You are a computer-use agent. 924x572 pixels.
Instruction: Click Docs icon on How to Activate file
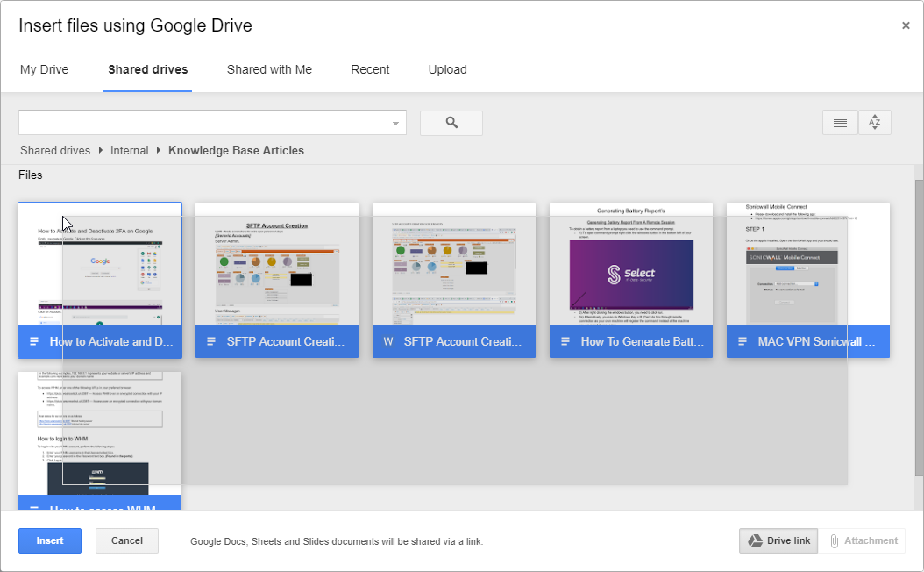click(34, 341)
